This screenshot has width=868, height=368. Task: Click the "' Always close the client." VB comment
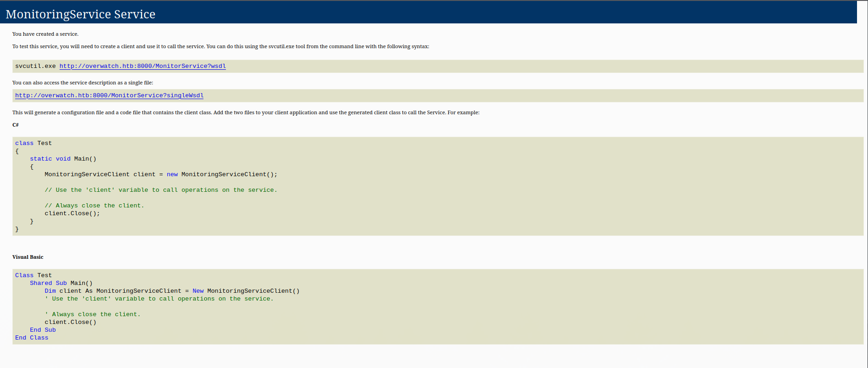click(93, 314)
